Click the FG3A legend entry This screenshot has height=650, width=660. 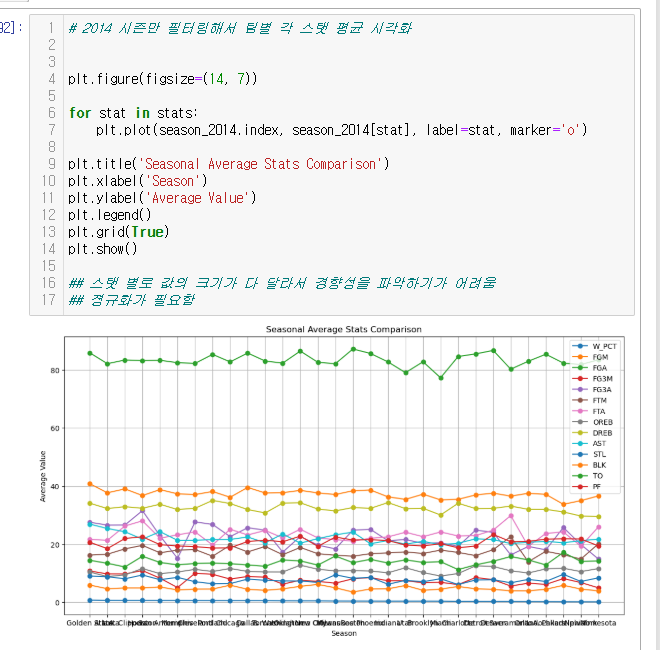click(592, 390)
